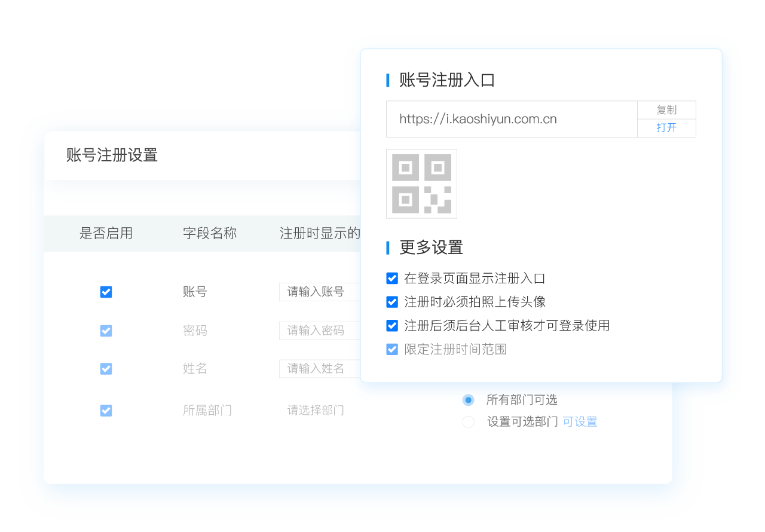Copy the registration URL with 复制

point(666,110)
